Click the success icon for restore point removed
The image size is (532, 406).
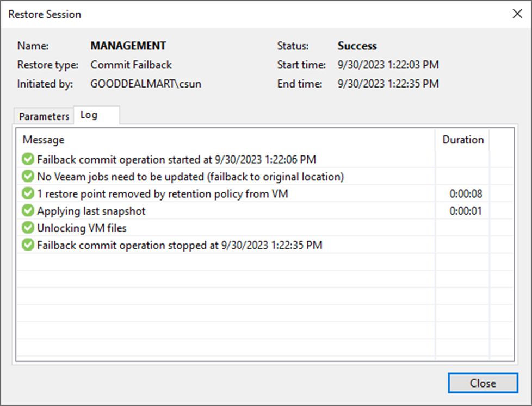pyautogui.click(x=28, y=193)
